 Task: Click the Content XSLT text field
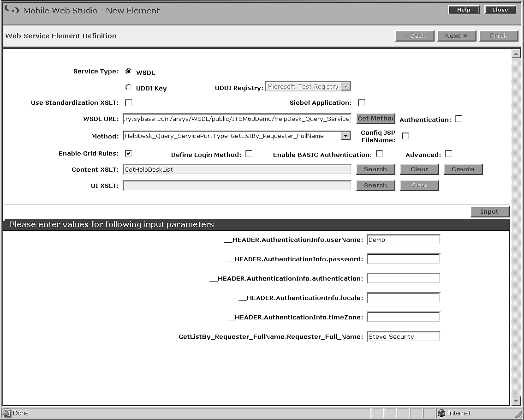pyautogui.click(x=237, y=169)
